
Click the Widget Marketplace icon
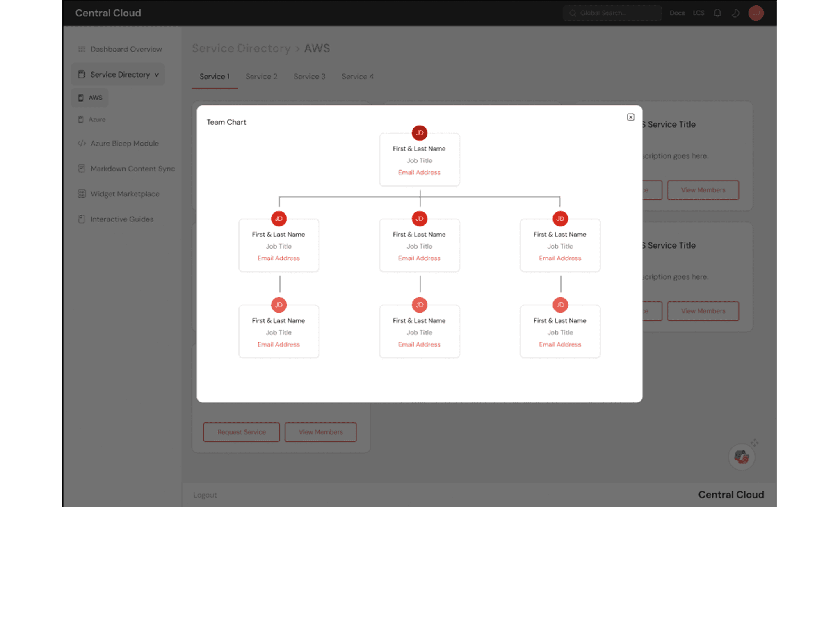point(82,194)
